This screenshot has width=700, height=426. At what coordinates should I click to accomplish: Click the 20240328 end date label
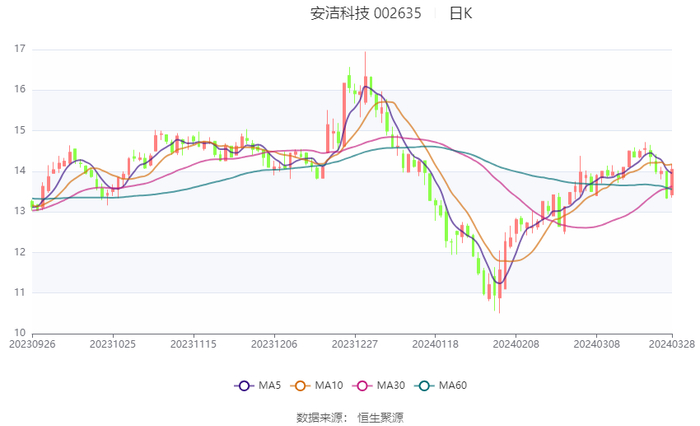672,343
